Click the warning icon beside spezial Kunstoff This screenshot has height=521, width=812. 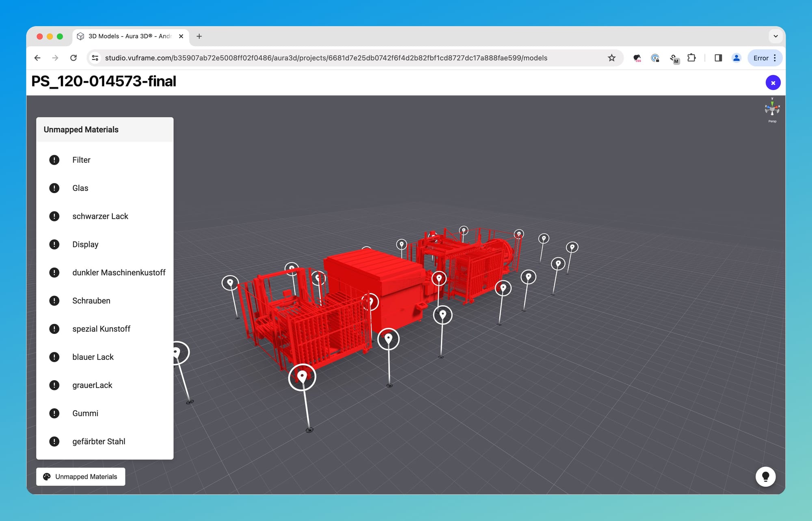[x=54, y=329]
